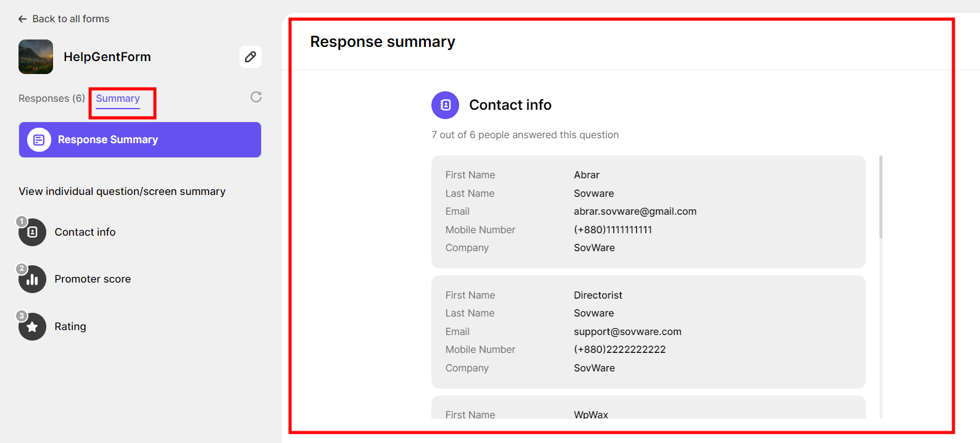Click the Response Summary document icon

click(x=39, y=140)
